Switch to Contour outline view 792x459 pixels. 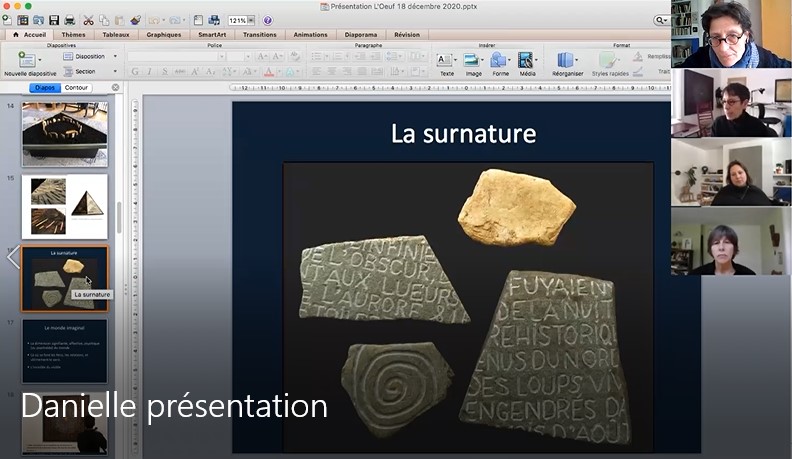(76, 88)
